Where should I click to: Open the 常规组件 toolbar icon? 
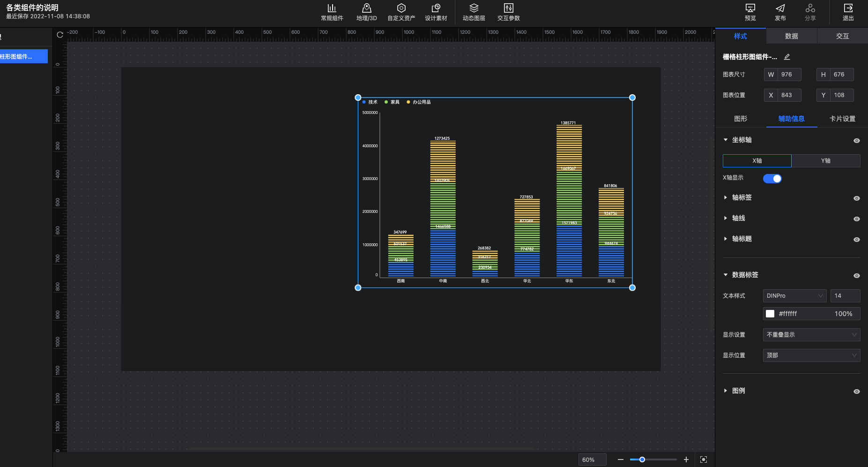(x=332, y=12)
